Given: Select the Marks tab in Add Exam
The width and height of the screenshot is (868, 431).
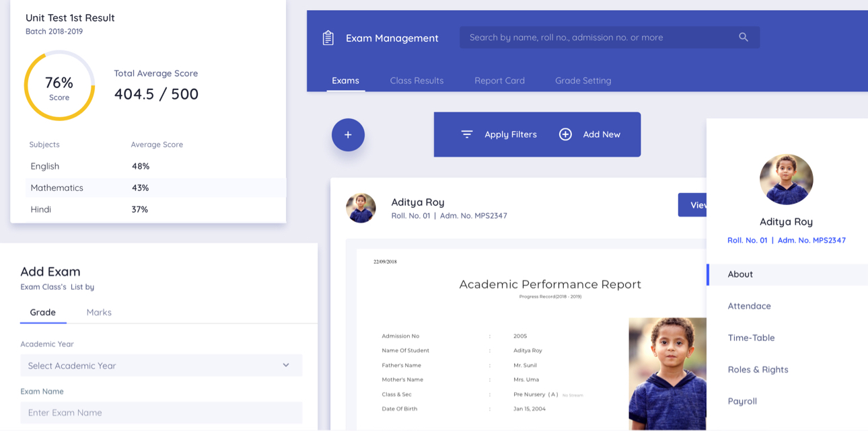Looking at the screenshot, I should tap(99, 313).
